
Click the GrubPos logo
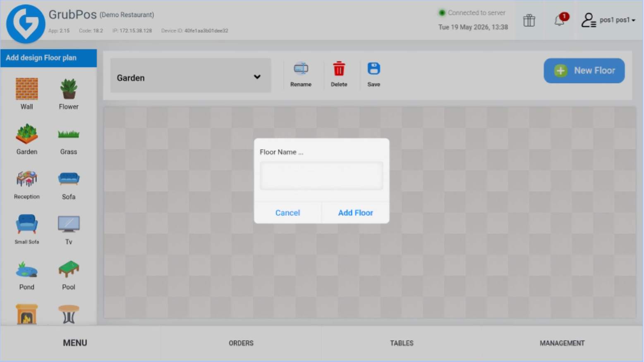pos(26,24)
